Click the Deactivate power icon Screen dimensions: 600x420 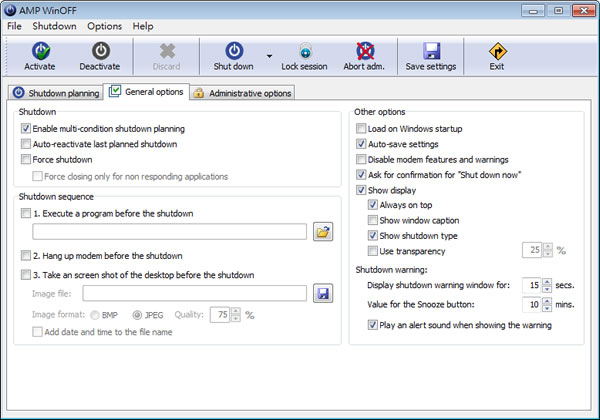click(x=101, y=51)
